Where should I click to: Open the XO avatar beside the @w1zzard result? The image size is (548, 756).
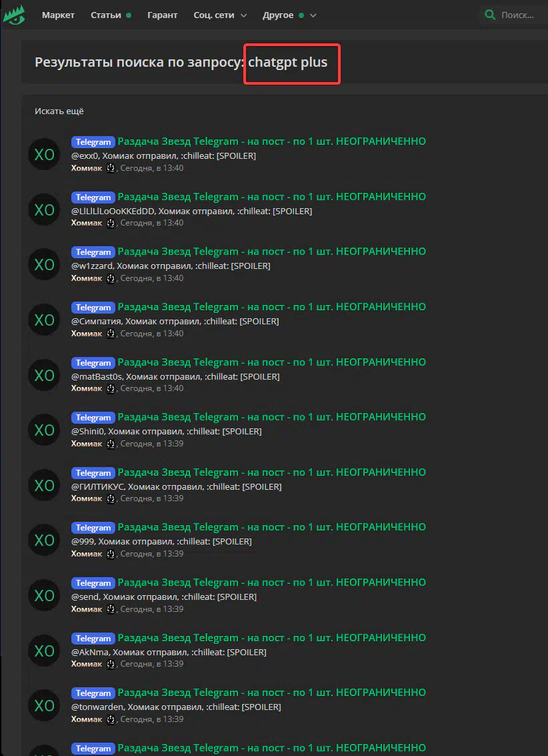pos(44,264)
